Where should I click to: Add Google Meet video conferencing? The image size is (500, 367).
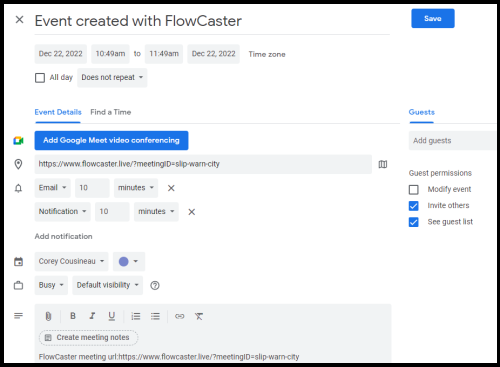click(x=111, y=140)
